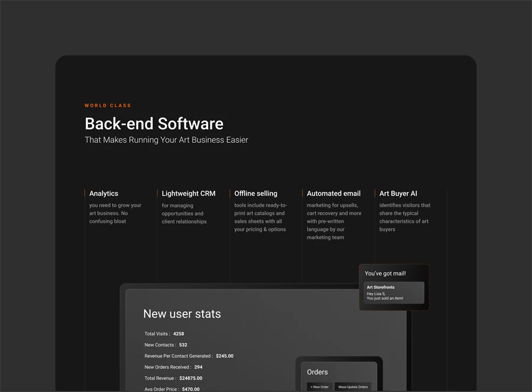Open the Art Storefronts mail notification
The height and width of the screenshot is (392, 532).
tap(394, 293)
